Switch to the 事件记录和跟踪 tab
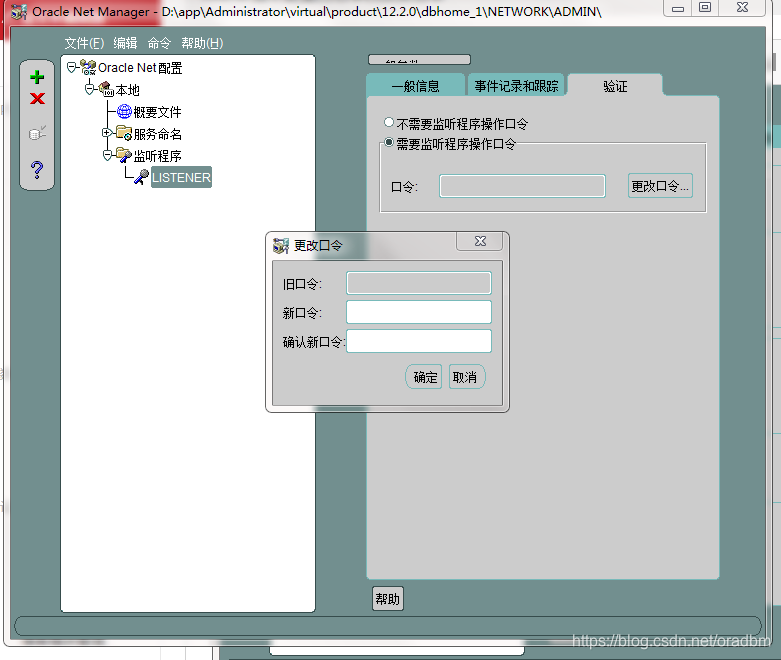The height and width of the screenshot is (660, 781). click(x=516, y=86)
